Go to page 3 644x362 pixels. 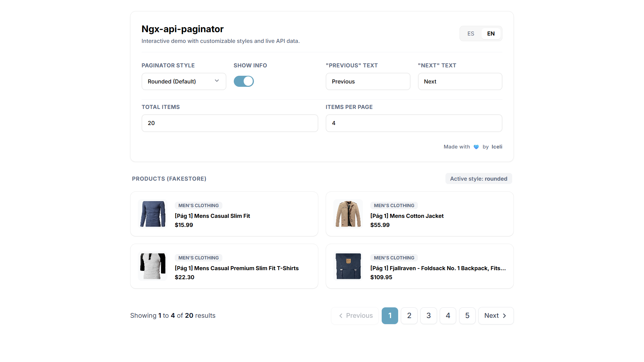click(429, 316)
